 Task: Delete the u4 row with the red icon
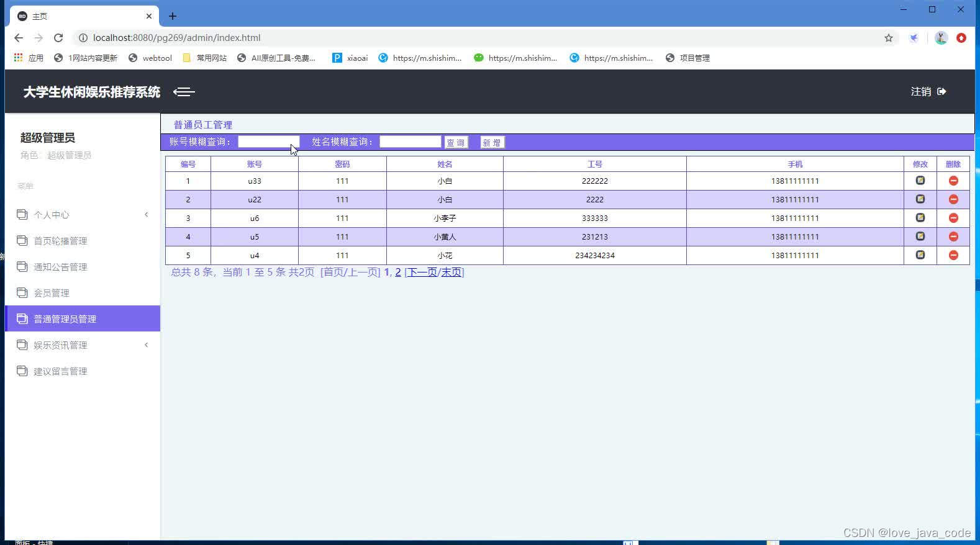pos(953,255)
